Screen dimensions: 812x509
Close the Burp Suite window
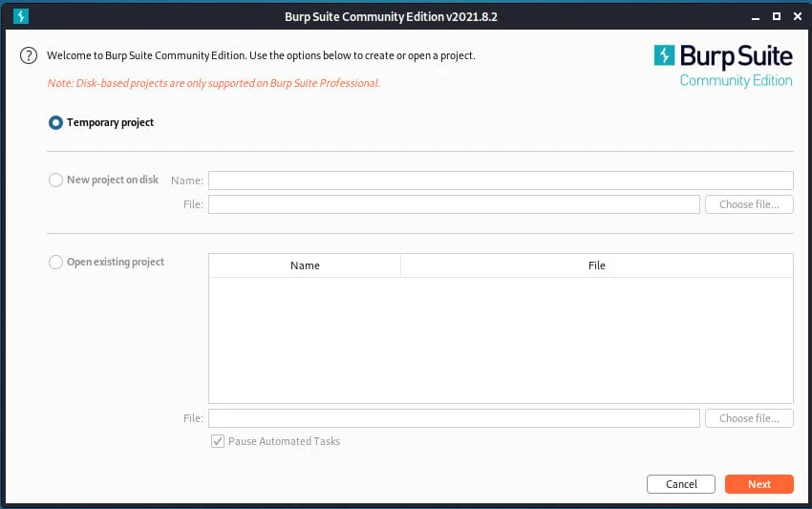(798, 16)
